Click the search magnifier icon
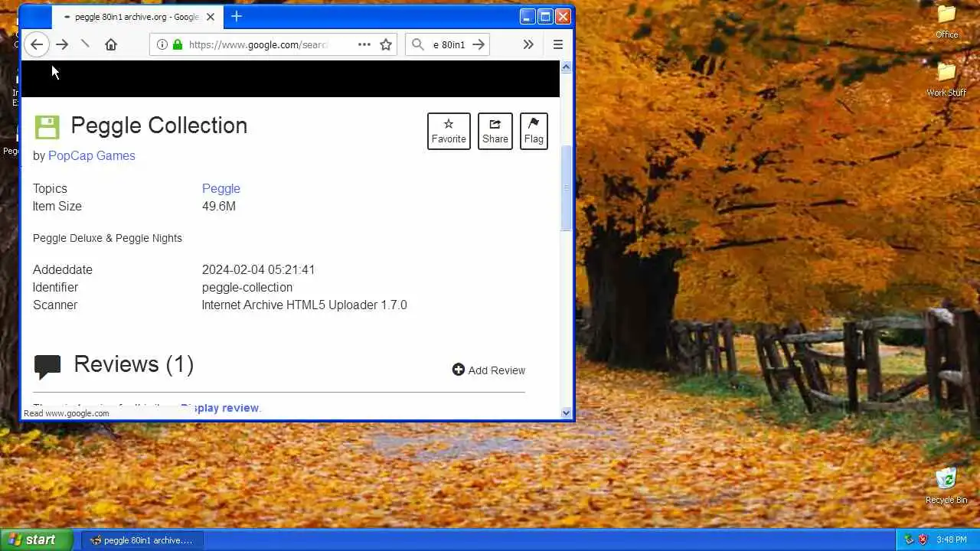This screenshot has width=980, height=551. [x=417, y=44]
